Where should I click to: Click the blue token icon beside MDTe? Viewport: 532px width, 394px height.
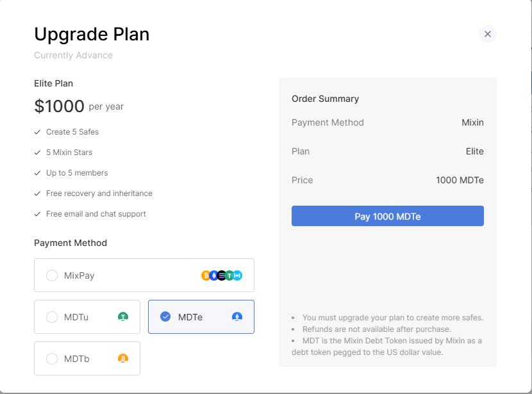coord(237,317)
